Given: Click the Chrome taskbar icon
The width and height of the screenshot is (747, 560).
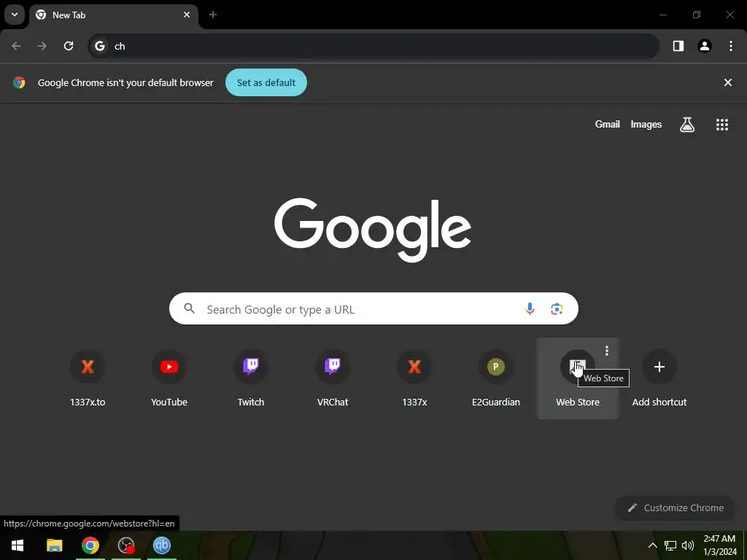Looking at the screenshot, I should tap(90, 545).
